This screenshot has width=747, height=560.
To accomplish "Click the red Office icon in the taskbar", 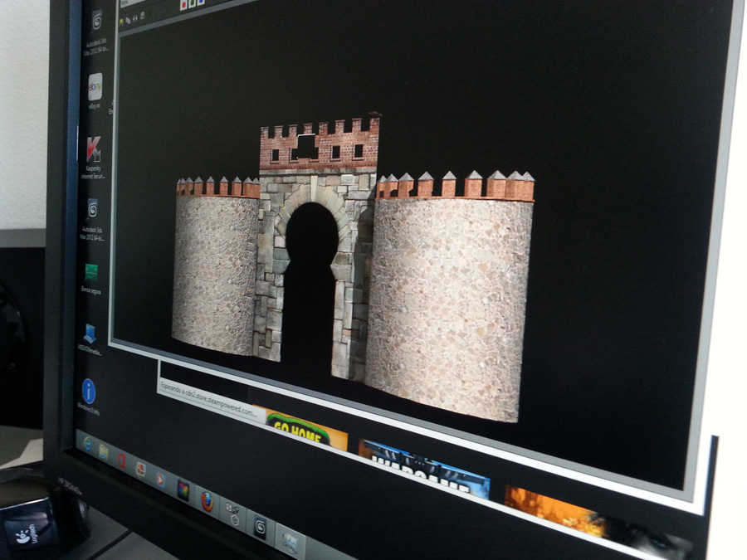I will [x=121, y=460].
